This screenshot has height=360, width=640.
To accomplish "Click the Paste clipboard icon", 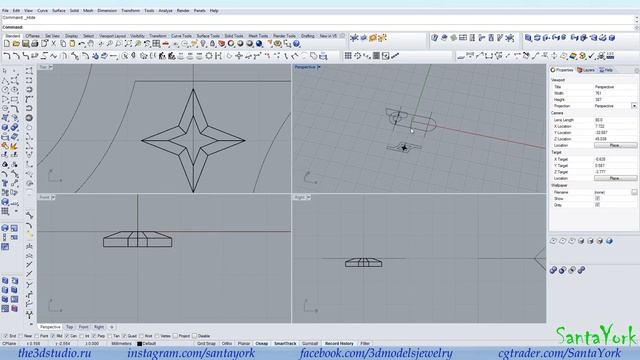I will pyautogui.click(x=72, y=44).
